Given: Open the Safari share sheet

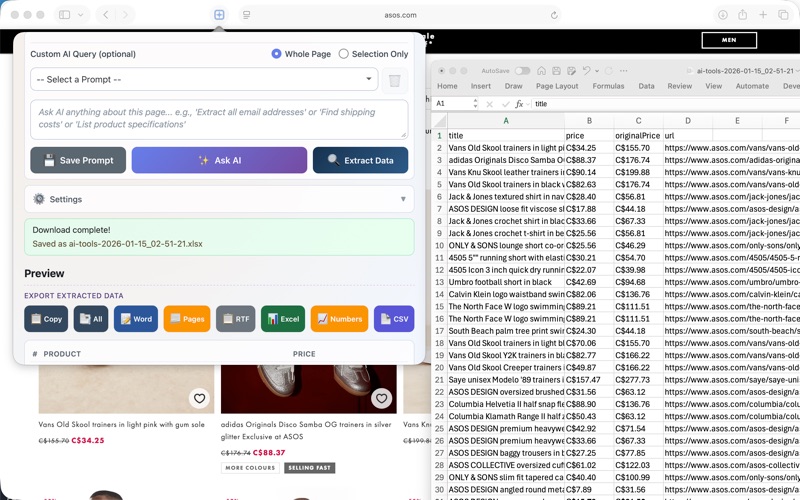Looking at the screenshot, I should pos(743,15).
